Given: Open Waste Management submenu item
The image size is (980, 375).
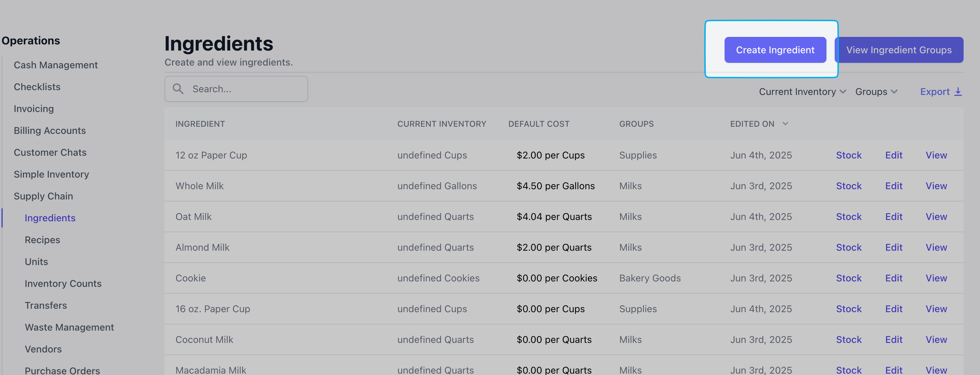Looking at the screenshot, I should [69, 327].
